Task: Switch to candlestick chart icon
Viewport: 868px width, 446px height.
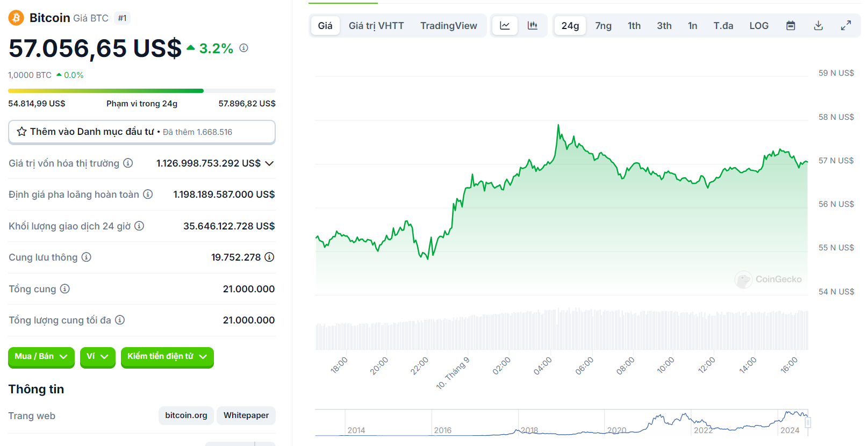Action: click(x=533, y=25)
